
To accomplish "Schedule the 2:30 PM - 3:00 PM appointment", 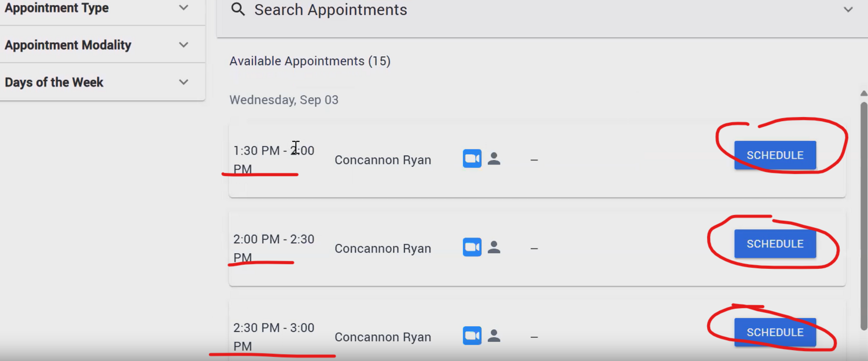I will (x=775, y=333).
